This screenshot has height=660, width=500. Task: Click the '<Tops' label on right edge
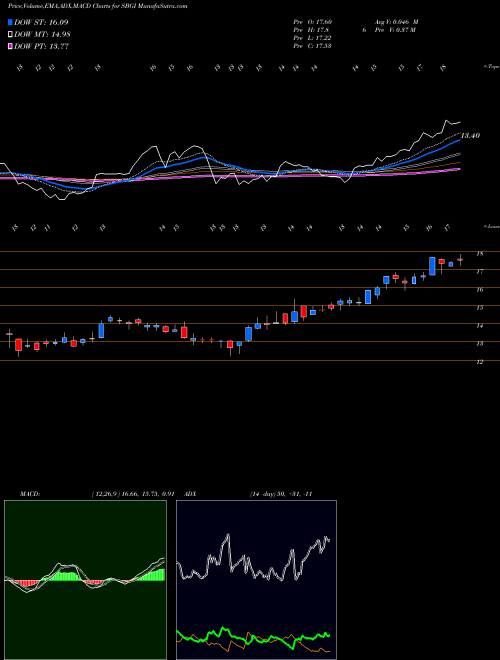(492, 67)
